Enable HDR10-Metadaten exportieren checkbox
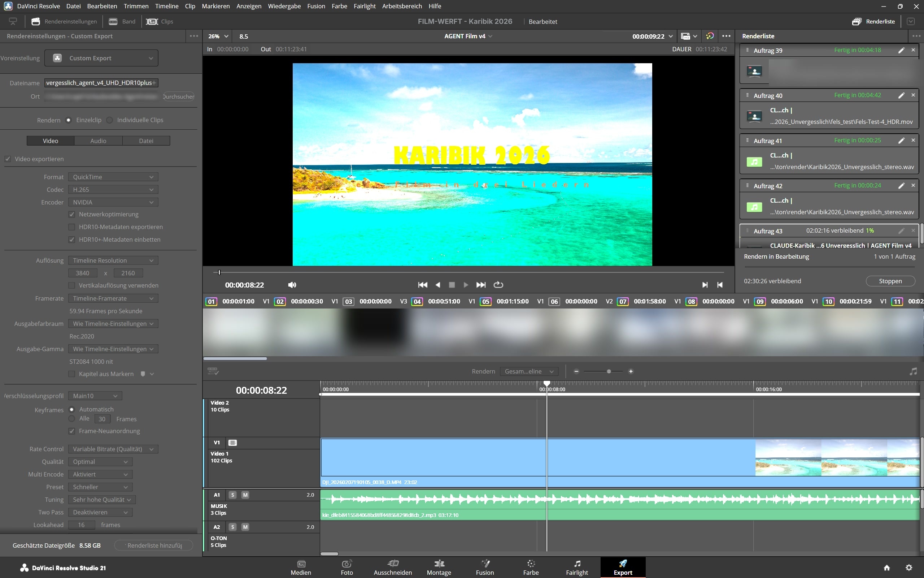924x578 pixels. click(71, 227)
